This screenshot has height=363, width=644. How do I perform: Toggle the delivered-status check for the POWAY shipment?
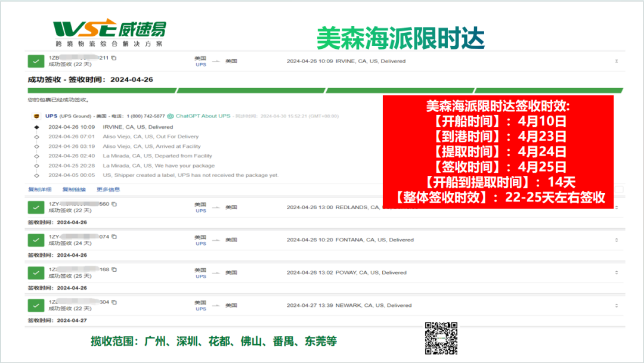click(36, 272)
